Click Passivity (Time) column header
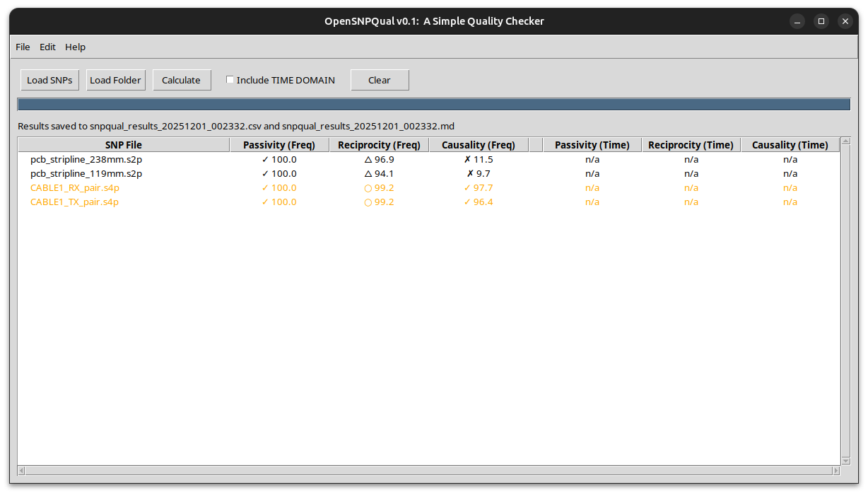 (592, 145)
